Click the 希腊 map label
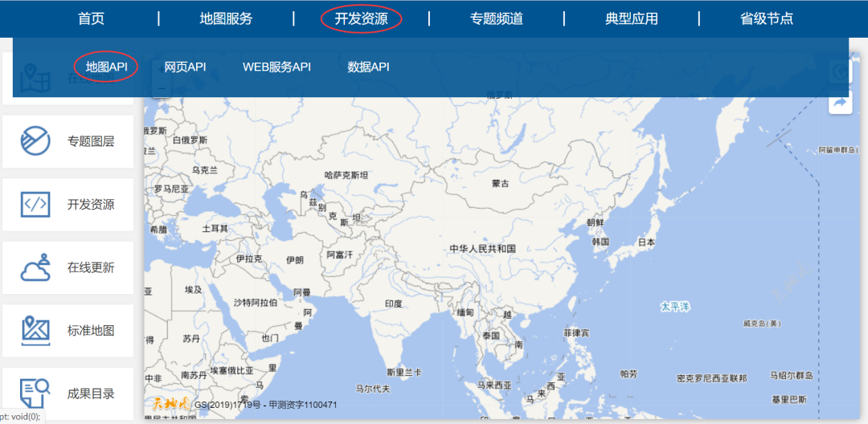This screenshot has height=424, width=868. (158, 228)
